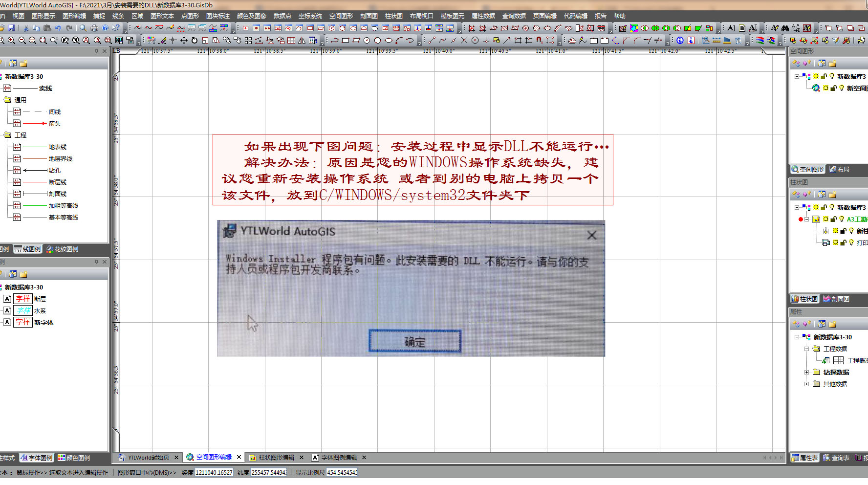Screen dimensions: 868x485
Task: Toggle lightbulb on A3工勘 item
Action: click(842, 219)
